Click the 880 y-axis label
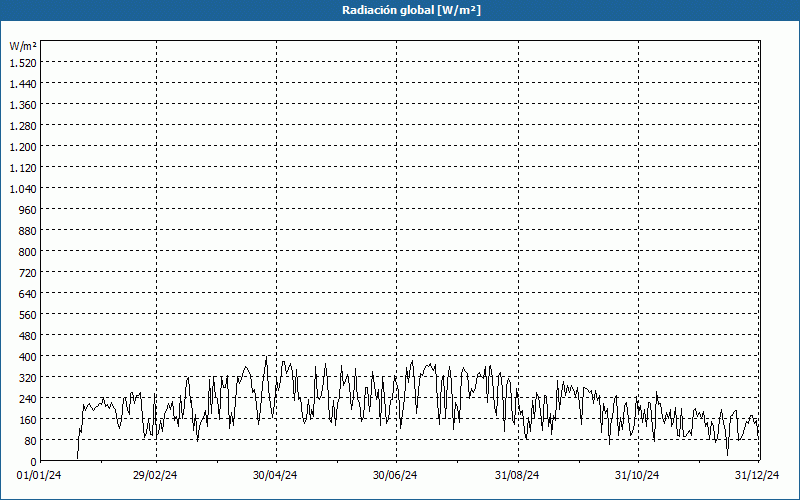 coord(29,231)
